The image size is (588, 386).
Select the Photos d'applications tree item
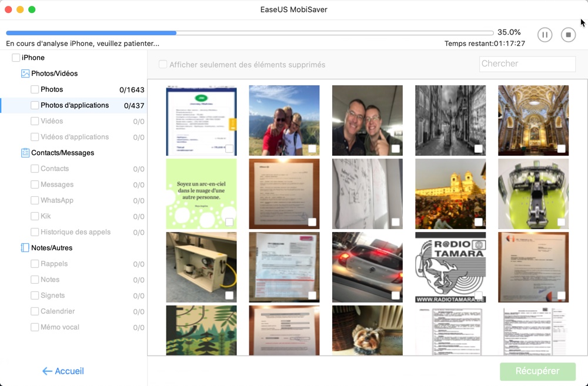pos(75,105)
